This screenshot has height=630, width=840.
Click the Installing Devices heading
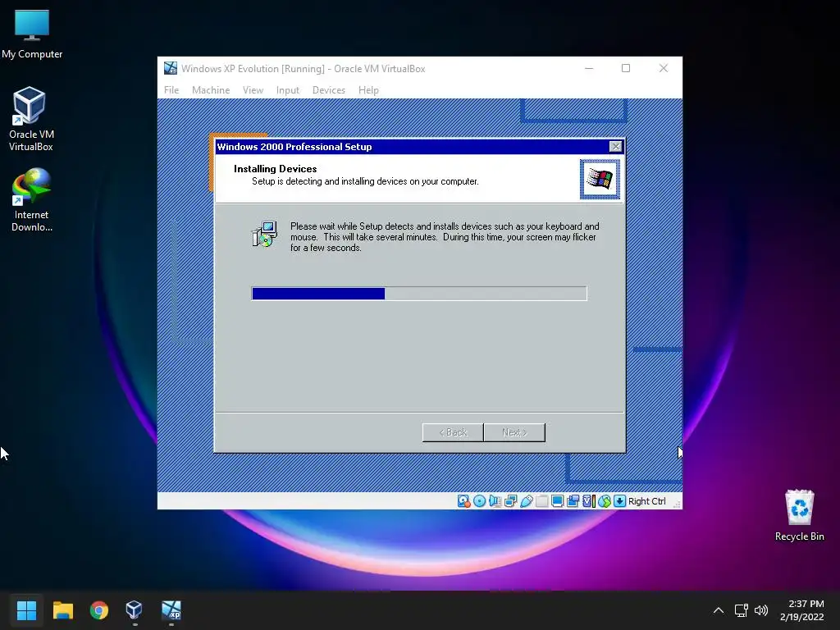coord(276,169)
